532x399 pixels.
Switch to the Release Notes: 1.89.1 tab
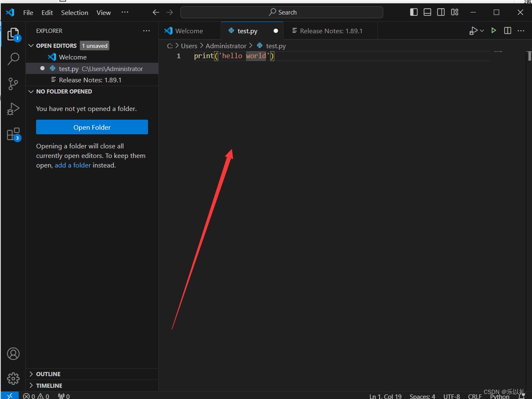coord(330,30)
